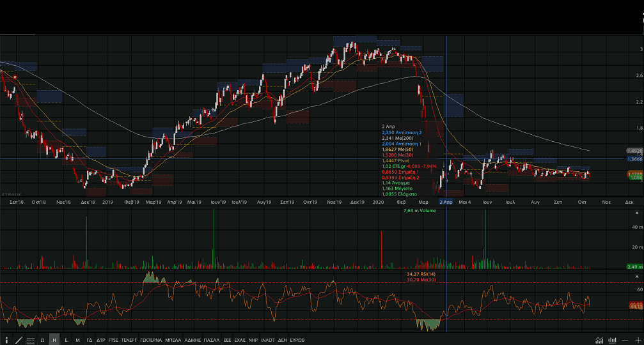Image resolution: width=644 pixels, height=345 pixels.
Task: Select the ΕΥΡΩΒ symbol shortcut
Action: coord(297,340)
